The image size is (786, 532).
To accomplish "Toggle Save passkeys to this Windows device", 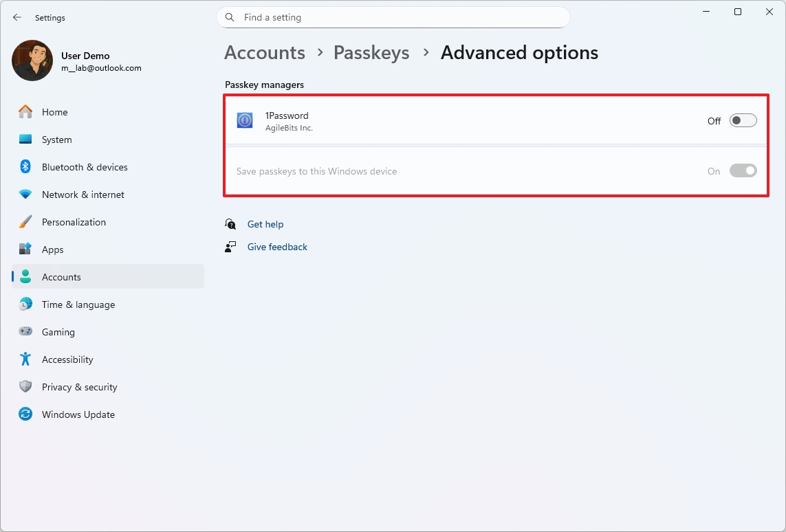I will tap(742, 170).
